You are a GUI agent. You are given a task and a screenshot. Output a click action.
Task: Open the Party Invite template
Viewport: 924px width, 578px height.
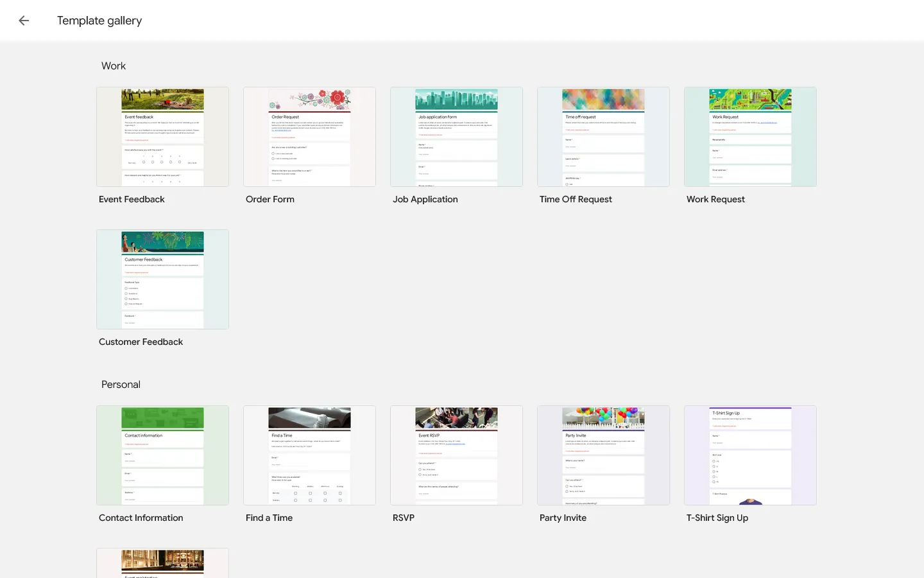click(603, 455)
